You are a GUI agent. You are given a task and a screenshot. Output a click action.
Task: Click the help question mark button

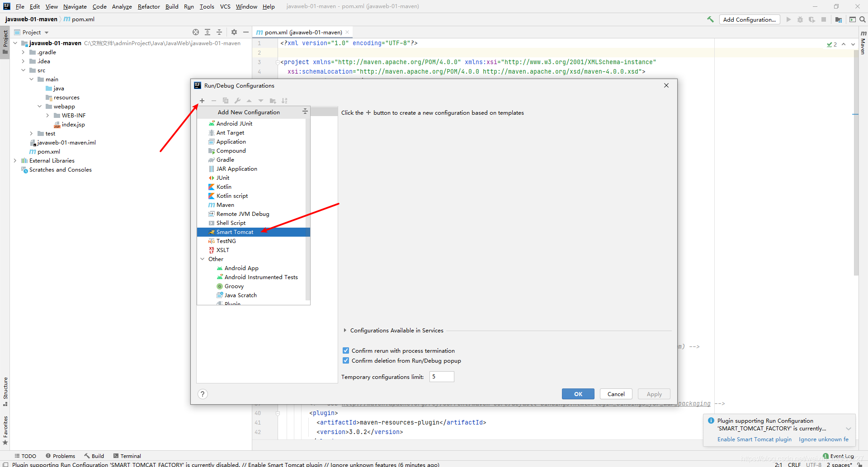tap(203, 394)
